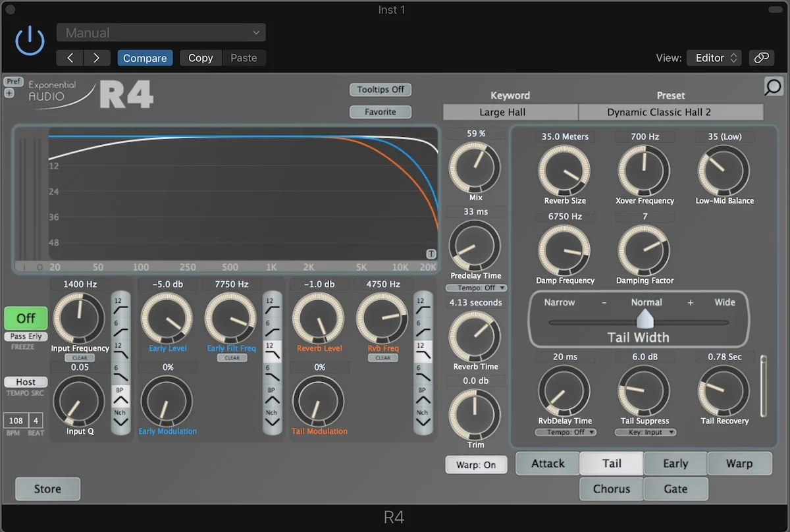Click CLEAR under Input Frequency
790x532 pixels.
(x=80, y=358)
